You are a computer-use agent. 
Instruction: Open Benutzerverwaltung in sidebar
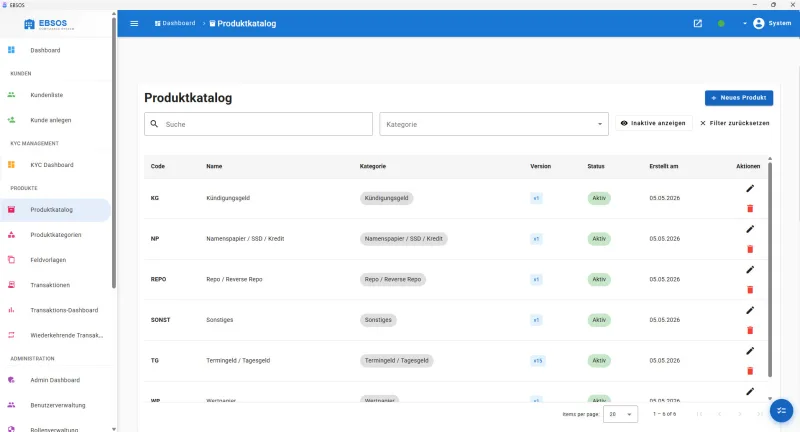tap(55, 405)
